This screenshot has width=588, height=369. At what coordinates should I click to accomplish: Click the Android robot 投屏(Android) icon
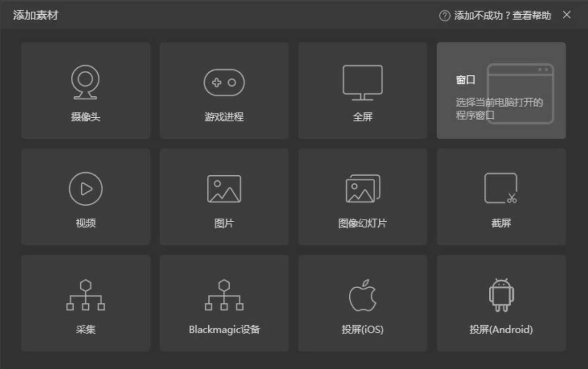pyautogui.click(x=501, y=295)
